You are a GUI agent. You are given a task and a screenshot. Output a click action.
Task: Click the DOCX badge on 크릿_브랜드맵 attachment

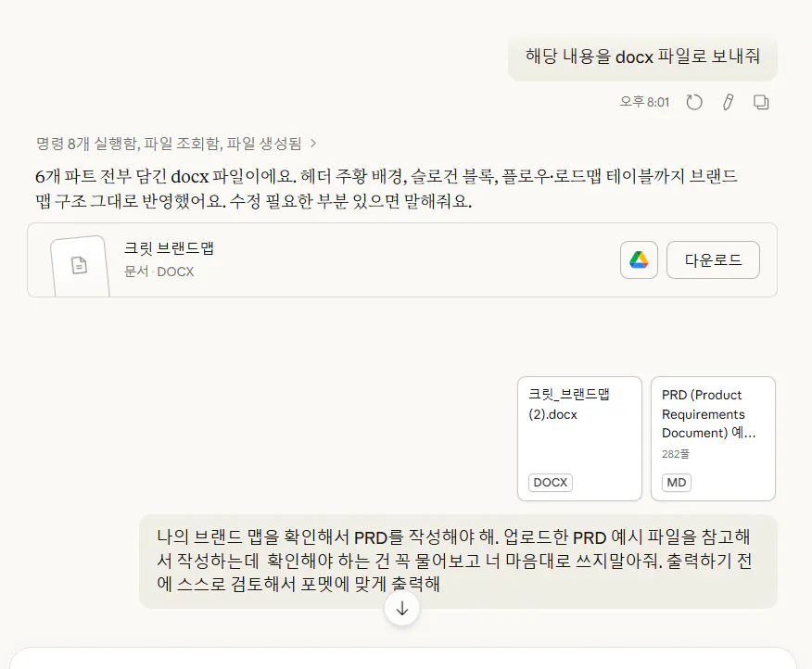click(x=551, y=483)
